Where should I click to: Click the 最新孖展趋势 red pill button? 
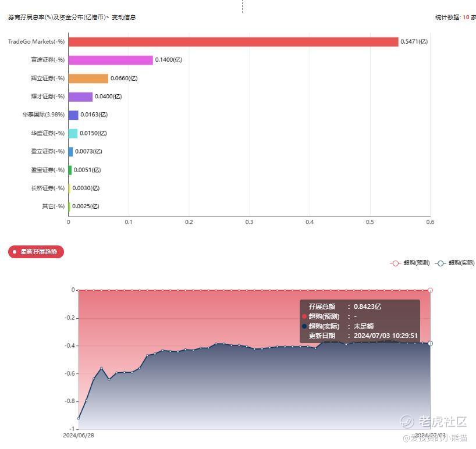tap(36, 252)
